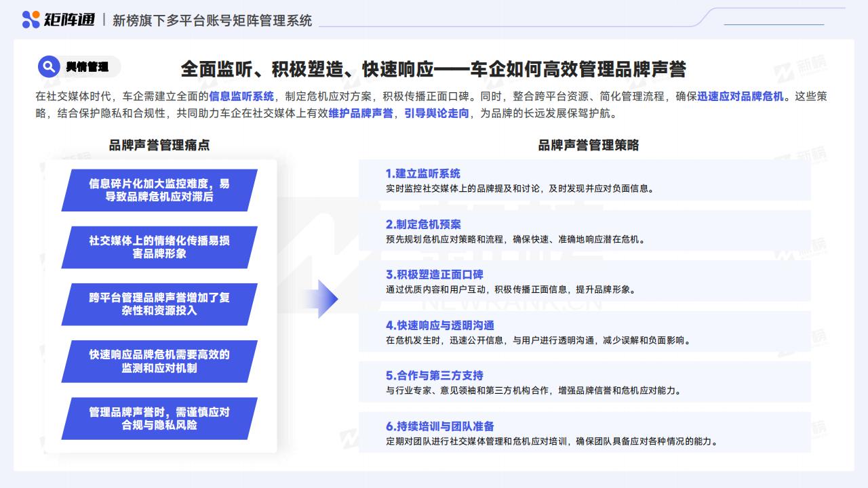
Task: Click intro sentence 在社交媒体时代，车企需建立全面的
Action: coord(122,96)
